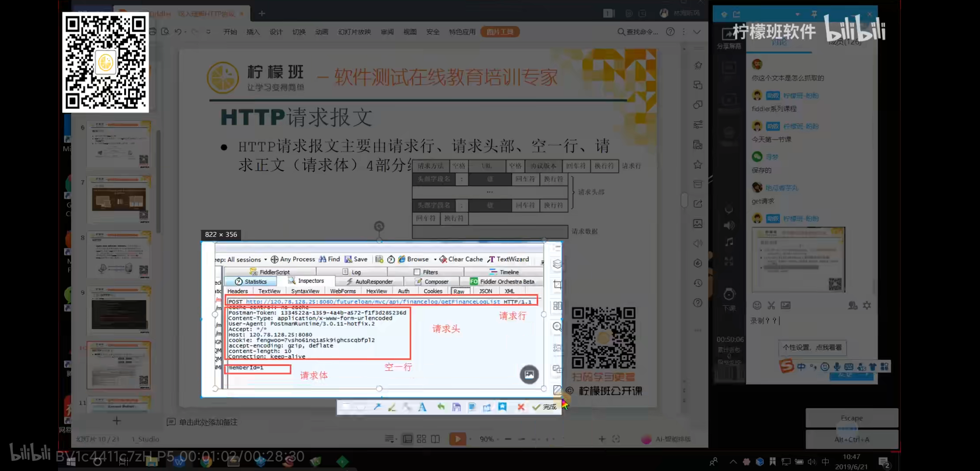
Task: Select the arrow annotation tool in screenshot toolbar
Action: [x=377, y=407]
